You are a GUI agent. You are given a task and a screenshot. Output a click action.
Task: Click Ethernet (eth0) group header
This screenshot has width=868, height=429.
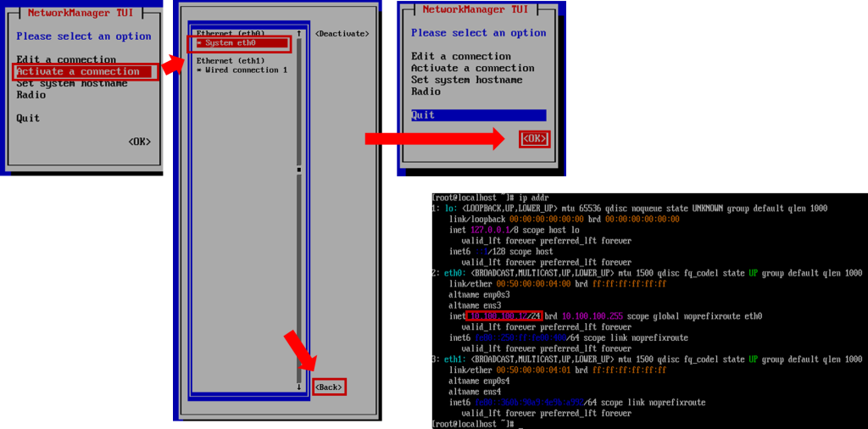coord(231,33)
